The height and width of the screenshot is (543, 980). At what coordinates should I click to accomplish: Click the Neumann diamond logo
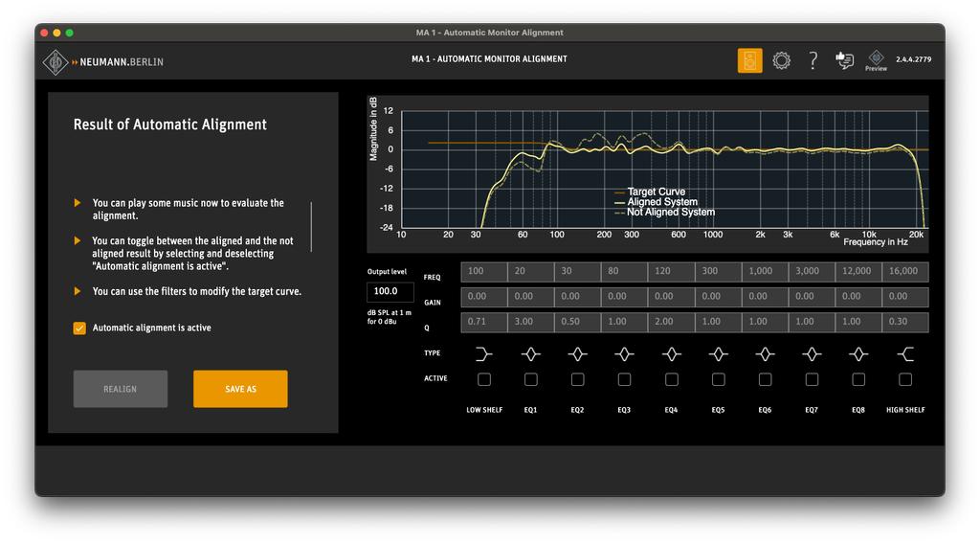coord(55,62)
